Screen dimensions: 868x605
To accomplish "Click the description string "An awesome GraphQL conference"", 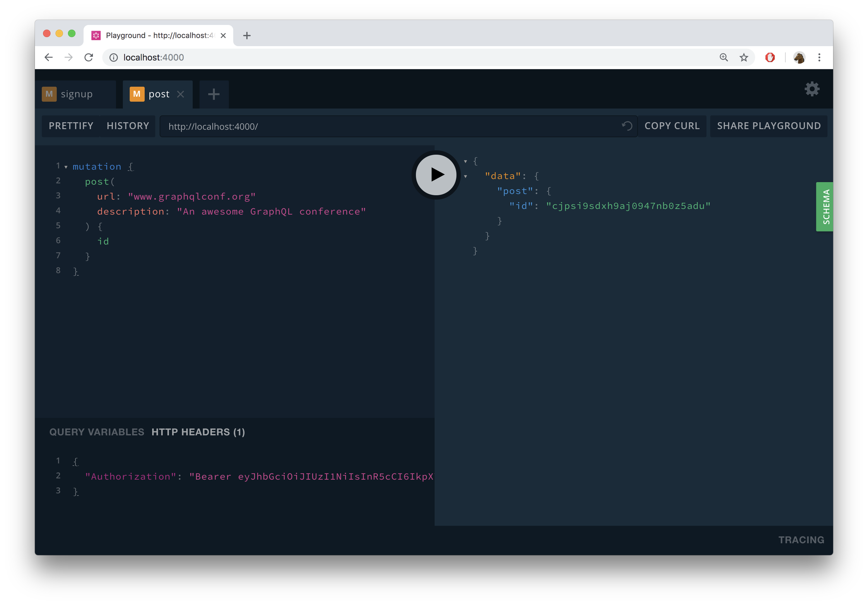I will [272, 211].
